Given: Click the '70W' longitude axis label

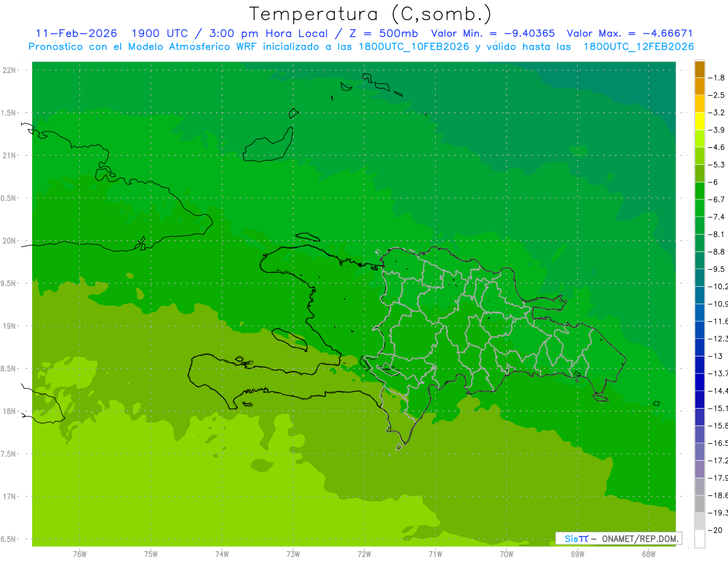Looking at the screenshot, I should pyautogui.click(x=507, y=554).
